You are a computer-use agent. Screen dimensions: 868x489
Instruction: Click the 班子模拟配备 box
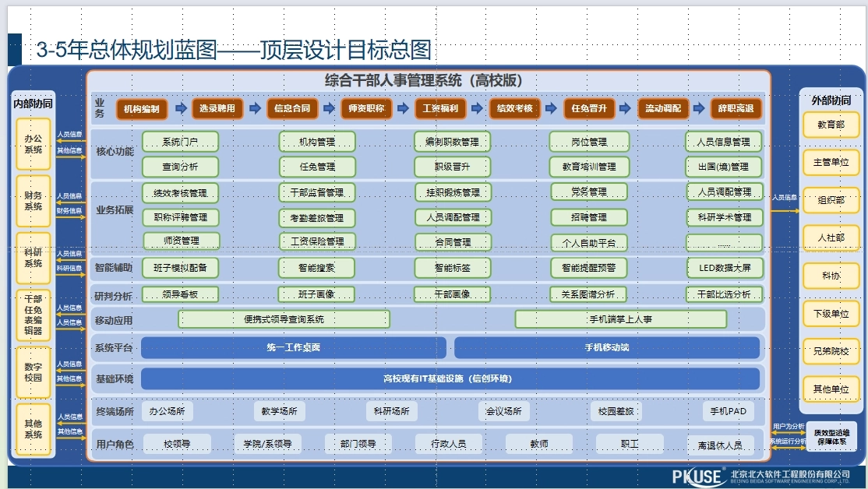point(180,268)
